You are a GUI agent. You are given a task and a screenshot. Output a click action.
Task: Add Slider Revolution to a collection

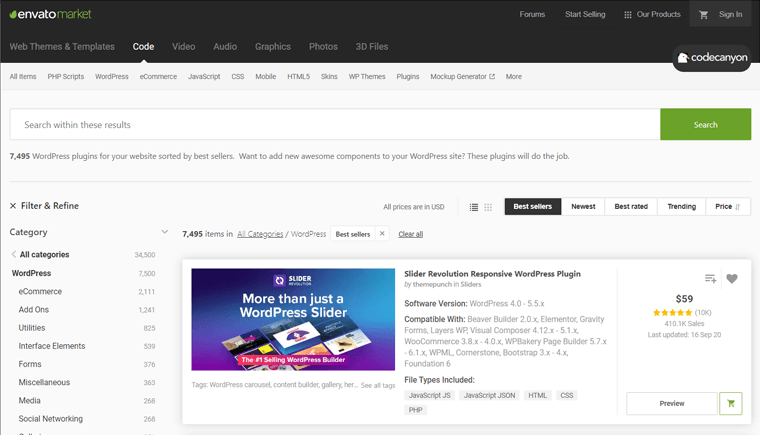pos(711,278)
